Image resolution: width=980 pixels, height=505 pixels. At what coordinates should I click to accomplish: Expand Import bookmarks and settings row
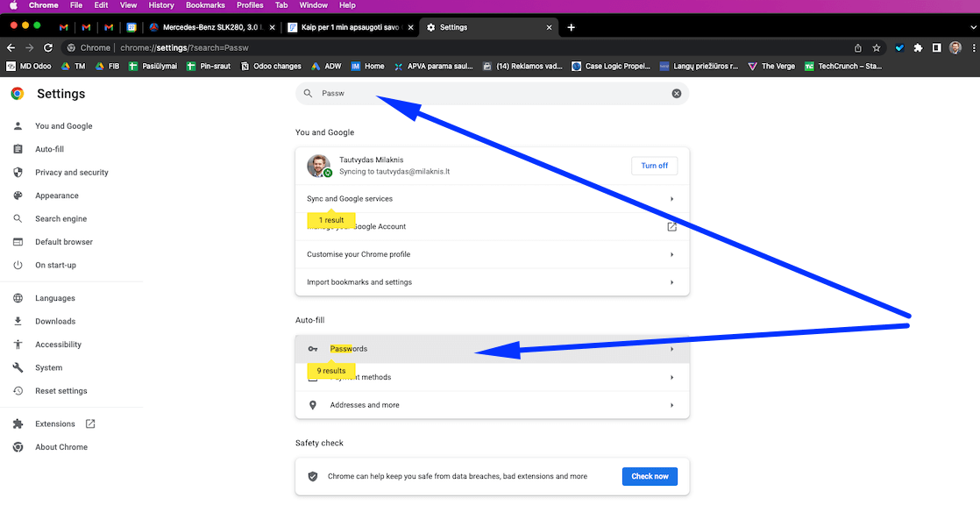(492, 282)
